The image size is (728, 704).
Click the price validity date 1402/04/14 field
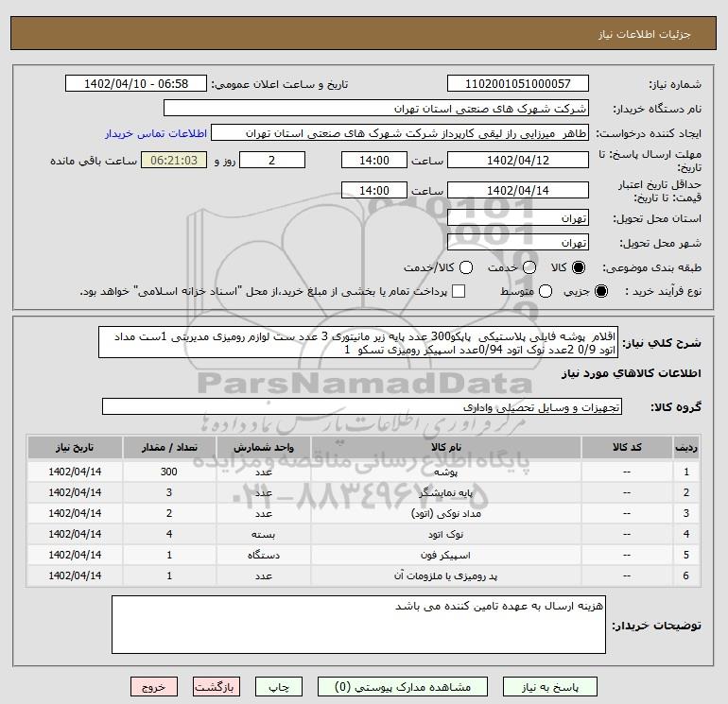click(518, 190)
